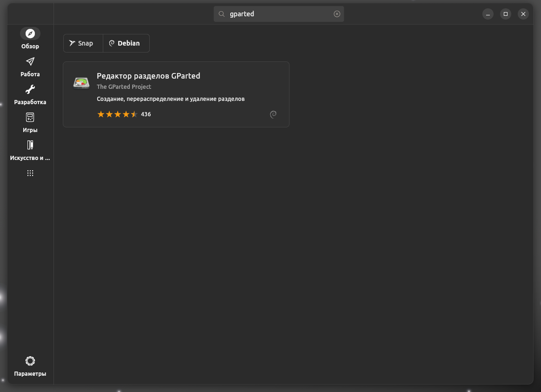Open the Работа paper plane category
This screenshot has width=541, height=392.
30,61
